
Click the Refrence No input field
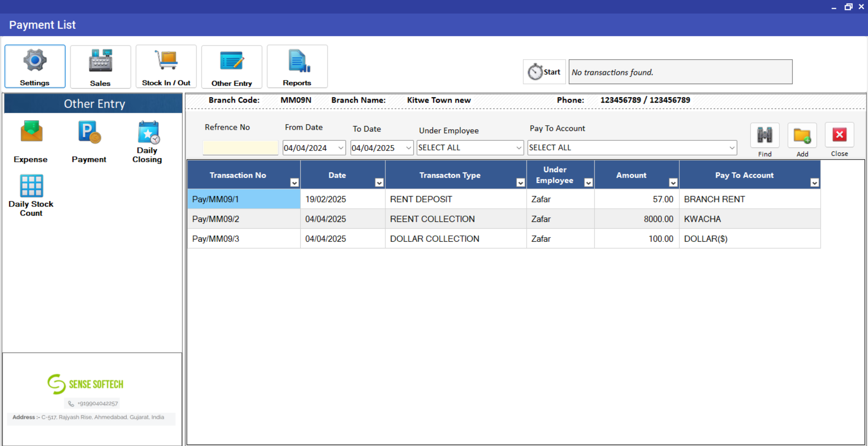point(241,148)
